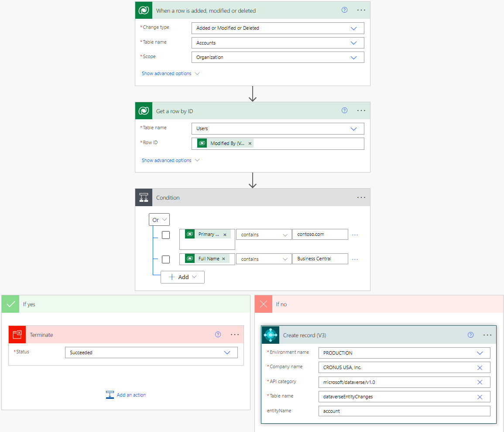Click the Condition control icon
The image size is (504, 432).
[x=144, y=197]
